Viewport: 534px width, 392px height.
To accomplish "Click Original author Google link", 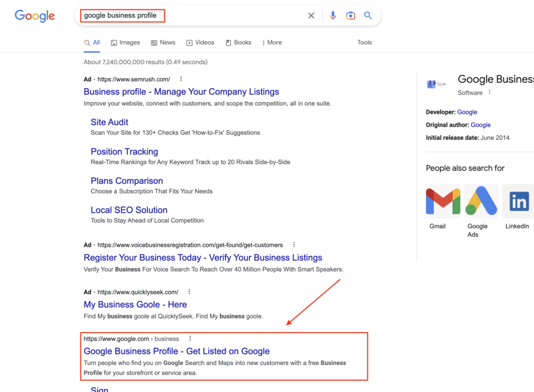I will [x=480, y=125].
